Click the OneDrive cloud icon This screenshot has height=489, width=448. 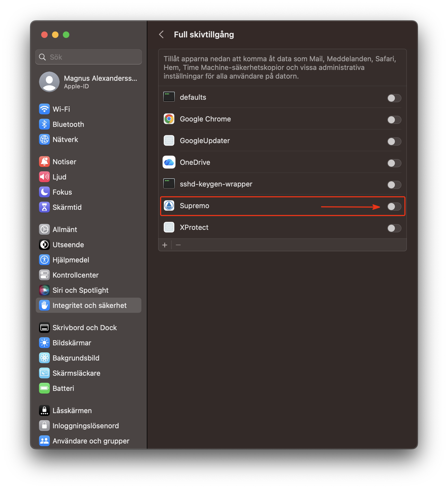coord(169,162)
